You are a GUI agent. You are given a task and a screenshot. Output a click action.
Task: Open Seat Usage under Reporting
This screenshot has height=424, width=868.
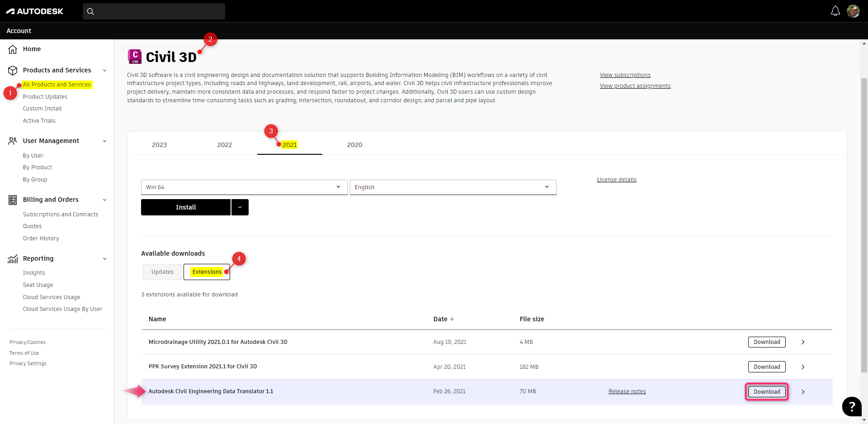point(38,285)
